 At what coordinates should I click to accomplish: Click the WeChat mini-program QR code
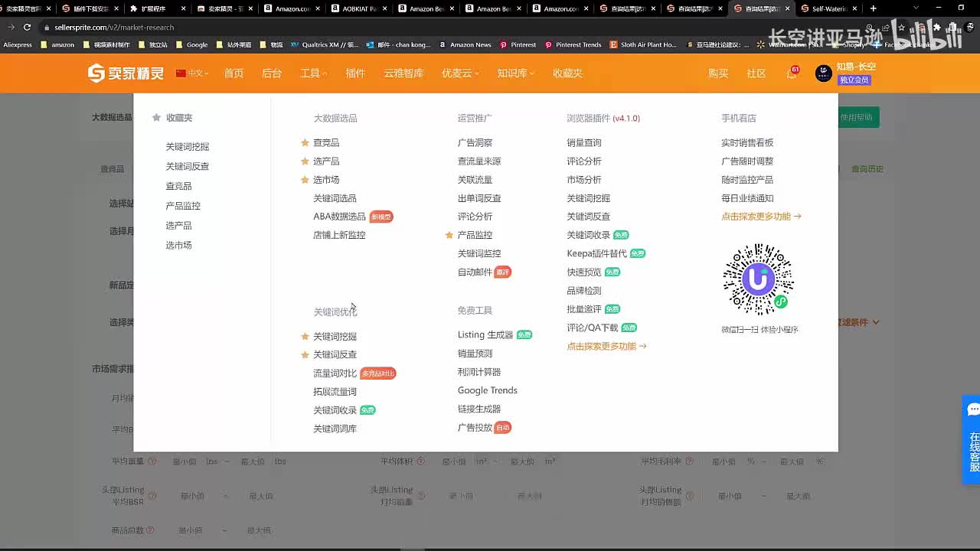[759, 279]
